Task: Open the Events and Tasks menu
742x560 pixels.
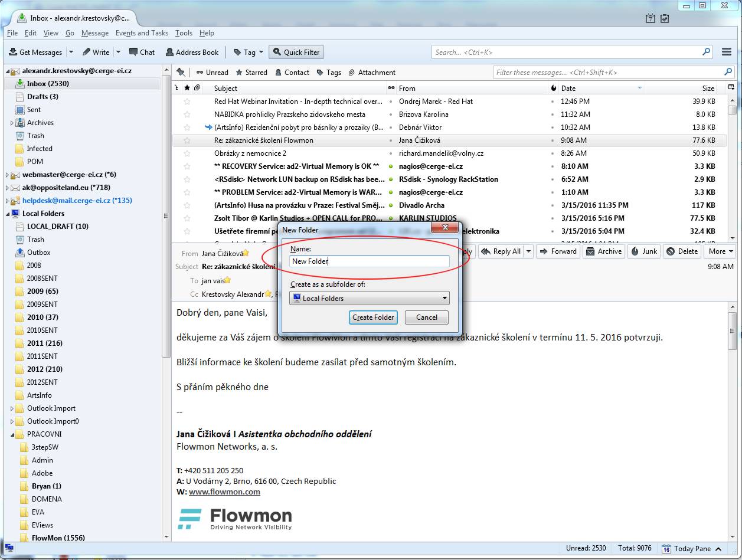Action: click(x=142, y=33)
